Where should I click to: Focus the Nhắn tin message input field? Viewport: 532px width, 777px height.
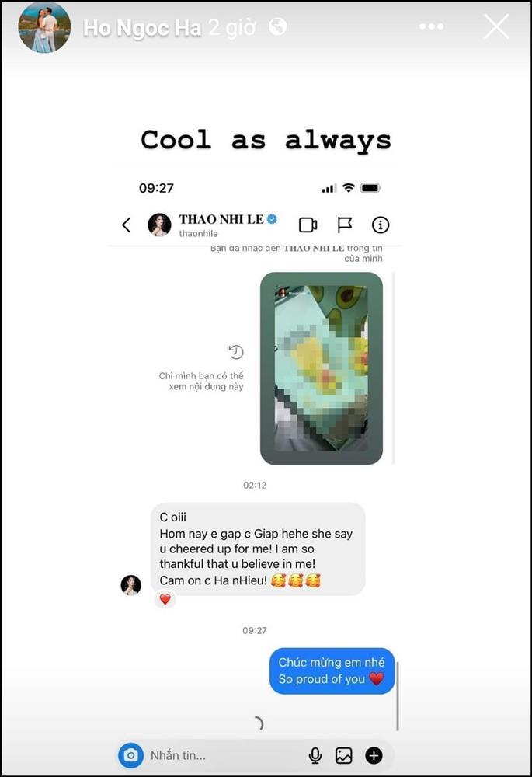[x=223, y=755]
